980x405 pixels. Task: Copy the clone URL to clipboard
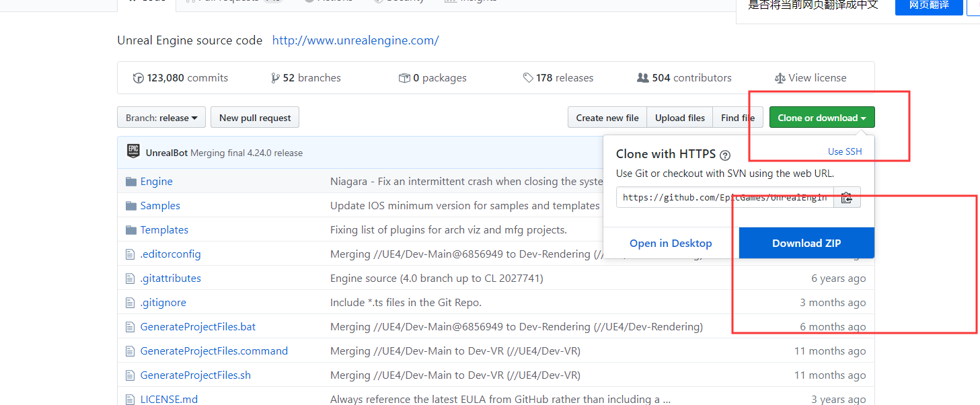click(847, 198)
